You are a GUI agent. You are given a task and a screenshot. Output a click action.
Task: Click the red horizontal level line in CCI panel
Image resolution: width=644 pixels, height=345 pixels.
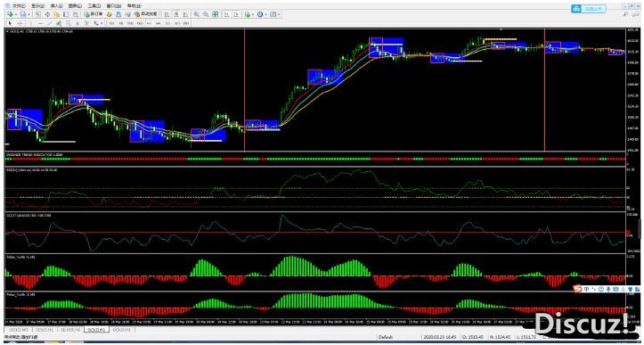click(x=314, y=233)
